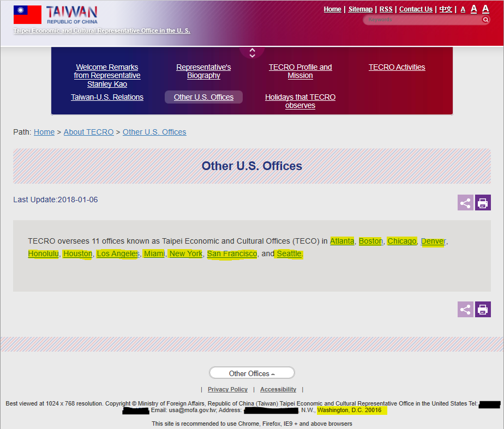This screenshot has height=429, width=504.
Task: Open the Denver office link
Action: tap(433, 241)
